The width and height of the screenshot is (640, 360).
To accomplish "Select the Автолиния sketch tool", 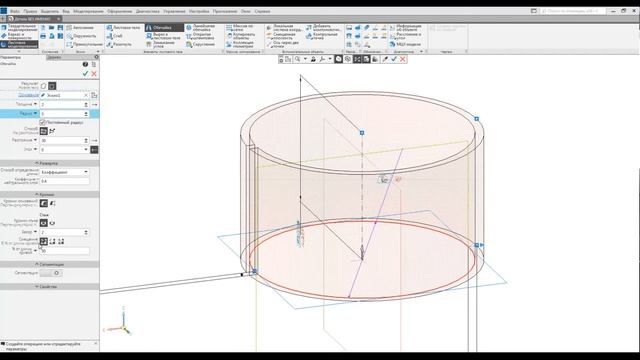I will [x=80, y=27].
